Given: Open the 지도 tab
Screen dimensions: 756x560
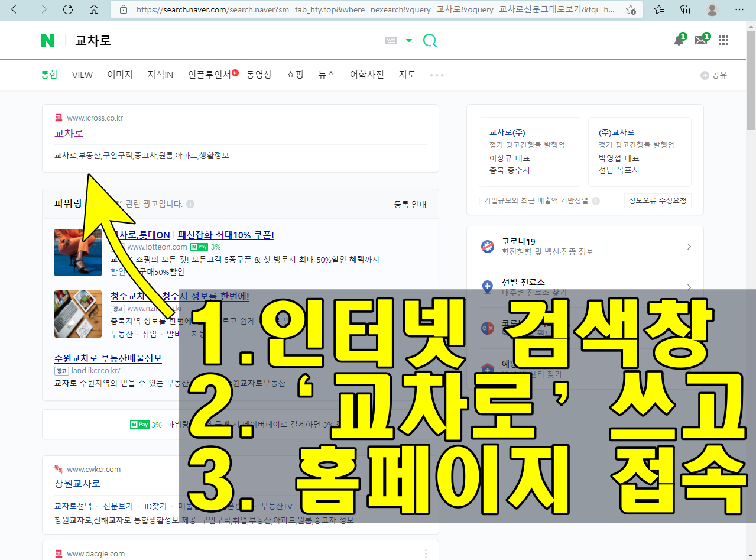Looking at the screenshot, I should pyautogui.click(x=407, y=75).
